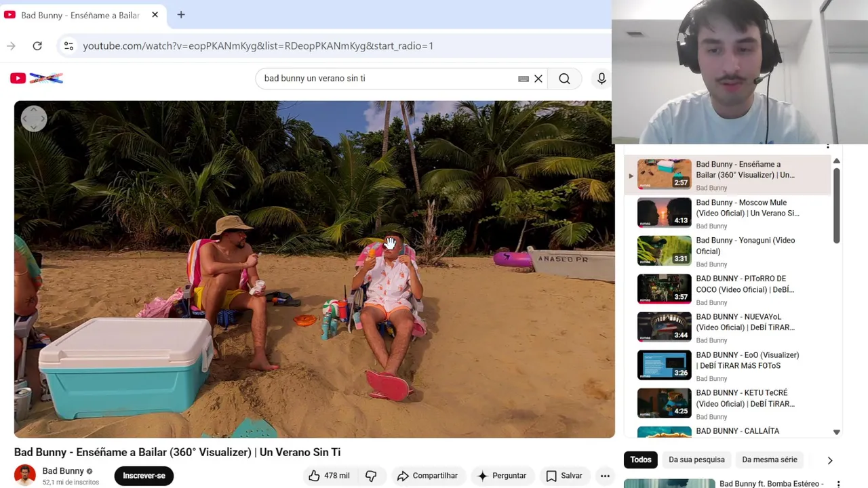Show more chips with right chevron

tap(830, 460)
